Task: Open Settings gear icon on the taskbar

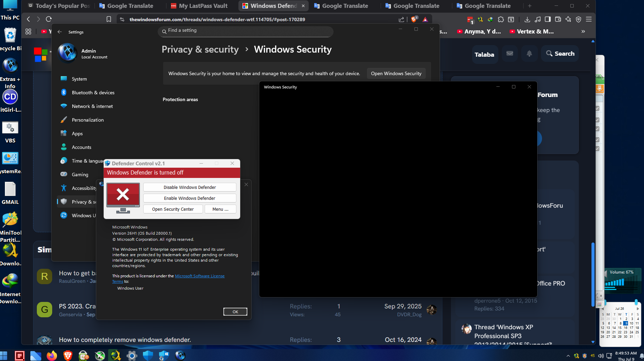Action: [x=132, y=356]
